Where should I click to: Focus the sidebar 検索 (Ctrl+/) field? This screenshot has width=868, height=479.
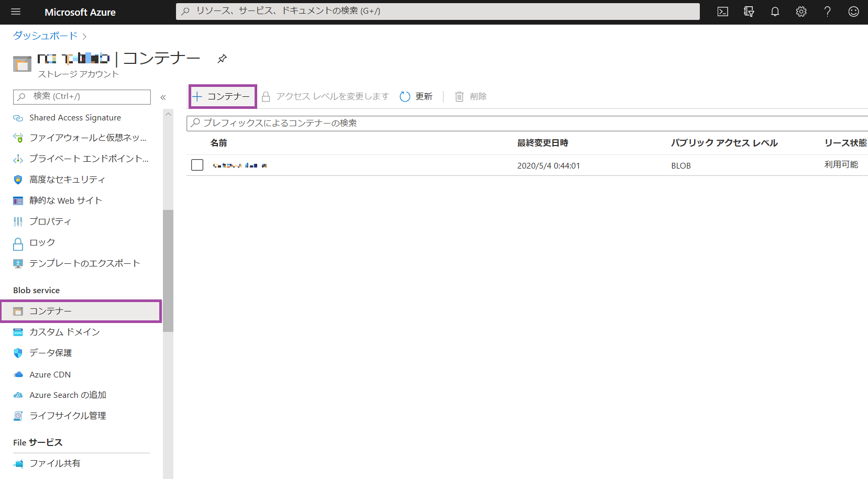click(x=82, y=96)
